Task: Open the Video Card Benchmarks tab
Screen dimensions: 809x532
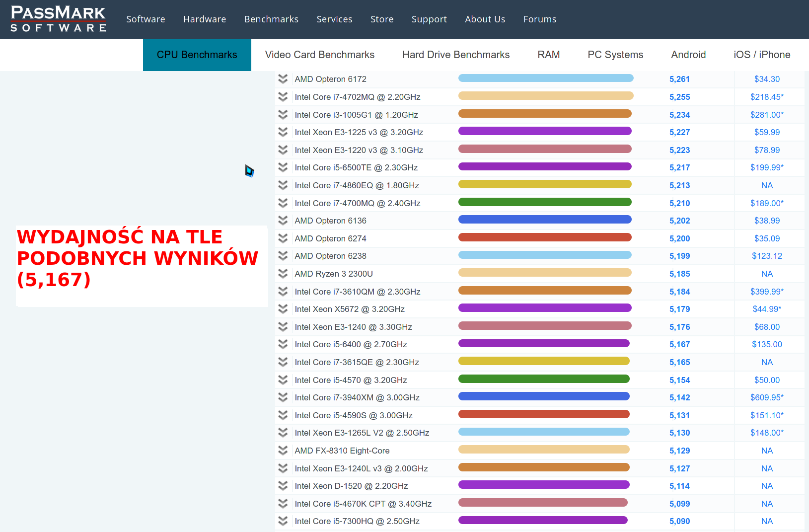Action: 320,55
